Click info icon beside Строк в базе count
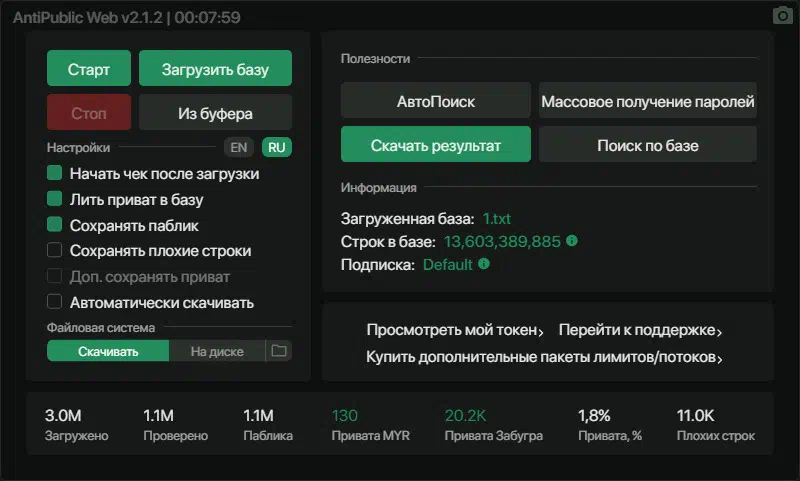 pos(572,240)
